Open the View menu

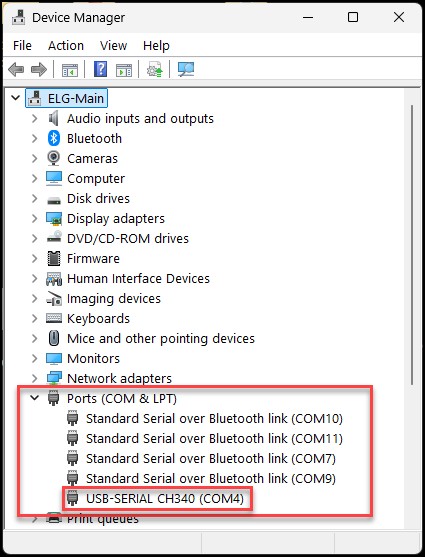[113, 45]
